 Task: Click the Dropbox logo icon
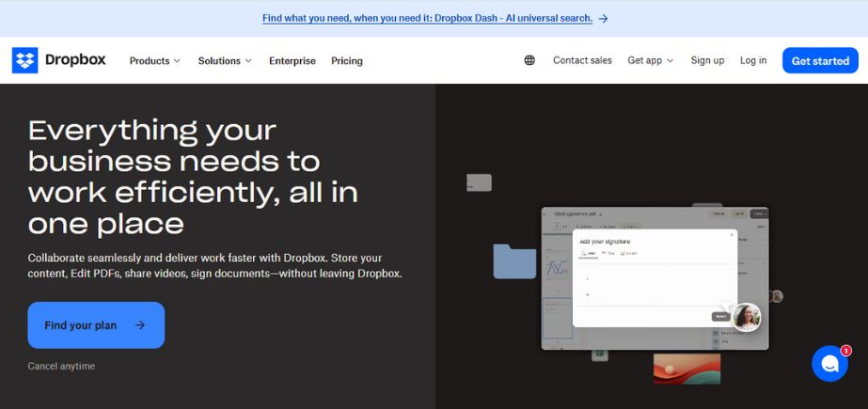tap(24, 60)
